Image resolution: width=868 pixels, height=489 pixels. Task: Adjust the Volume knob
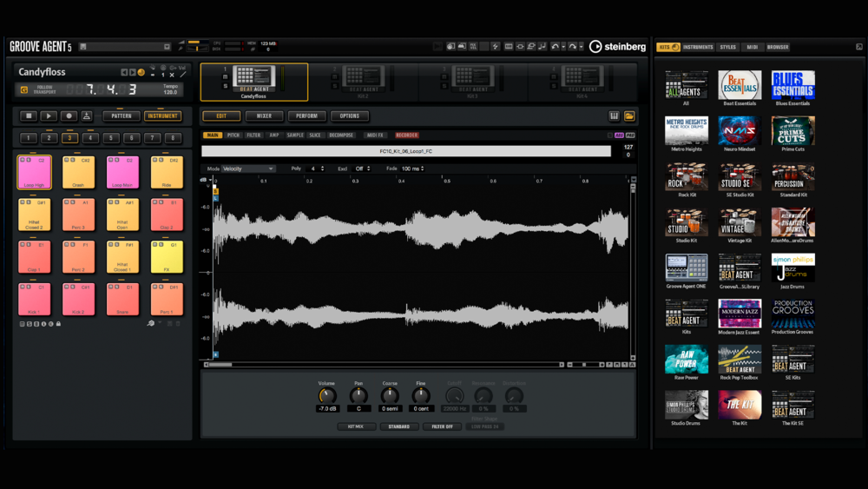(x=326, y=395)
